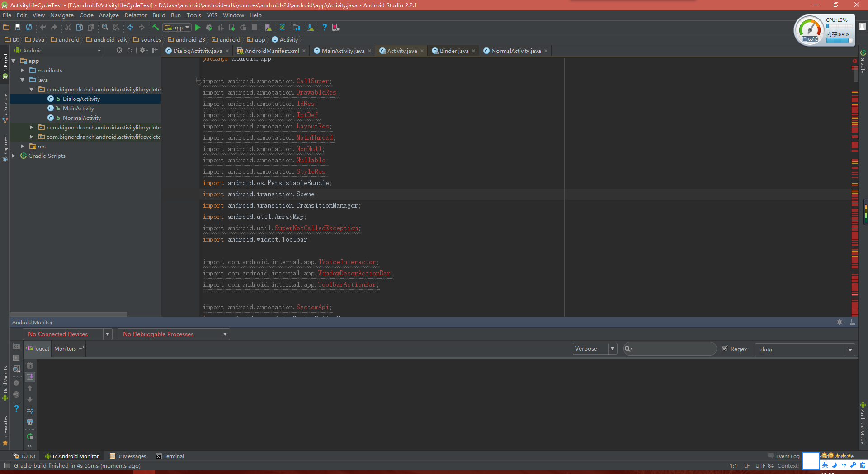The width and height of the screenshot is (868, 474).
Task: Open the Refactor menu
Action: pyautogui.click(x=136, y=15)
